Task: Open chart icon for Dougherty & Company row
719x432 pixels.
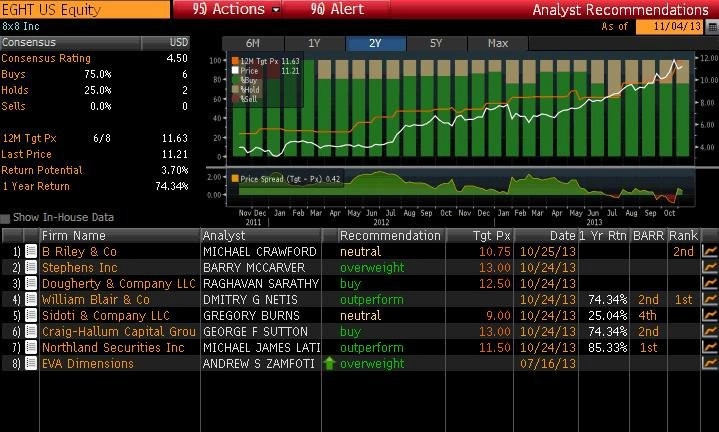Action: click(710, 283)
